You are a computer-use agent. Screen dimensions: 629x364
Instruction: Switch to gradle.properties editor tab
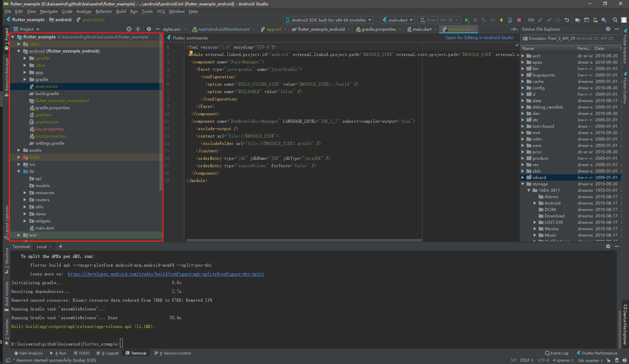click(x=379, y=29)
